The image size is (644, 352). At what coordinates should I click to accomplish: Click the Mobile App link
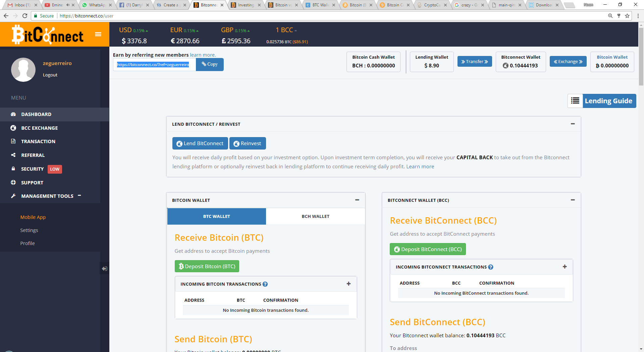(33, 217)
